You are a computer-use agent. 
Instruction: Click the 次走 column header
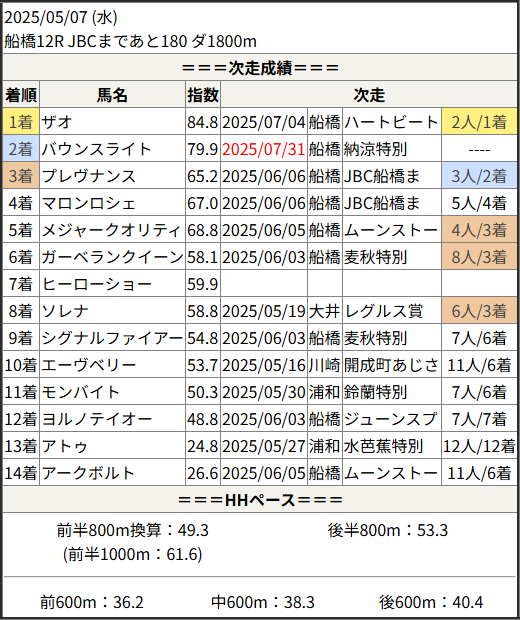coord(369,95)
